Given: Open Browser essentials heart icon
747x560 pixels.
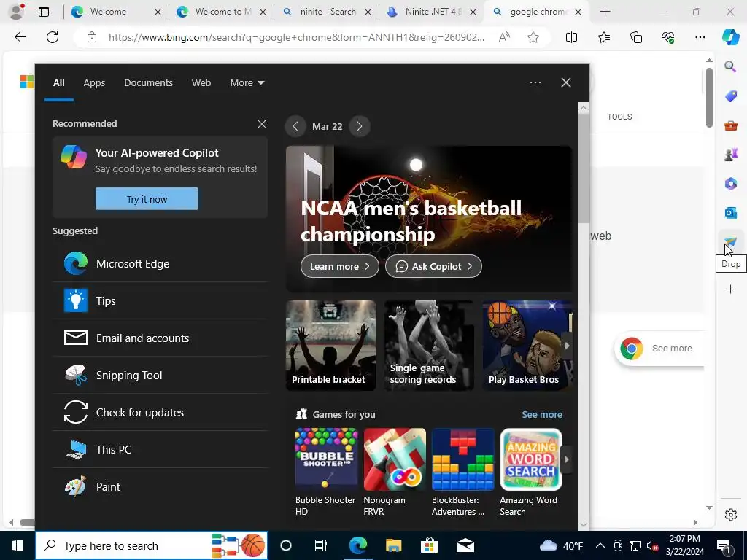Looking at the screenshot, I should (668, 37).
